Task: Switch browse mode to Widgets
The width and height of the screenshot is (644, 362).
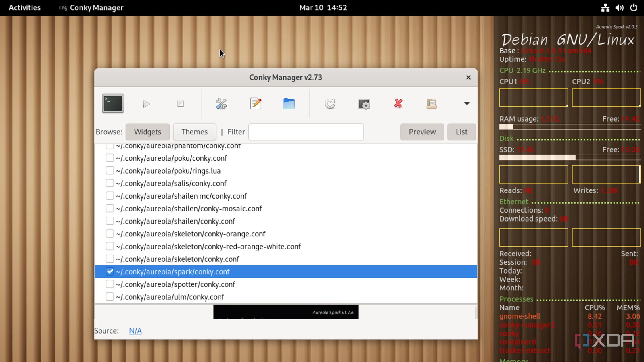Action: [x=147, y=132]
